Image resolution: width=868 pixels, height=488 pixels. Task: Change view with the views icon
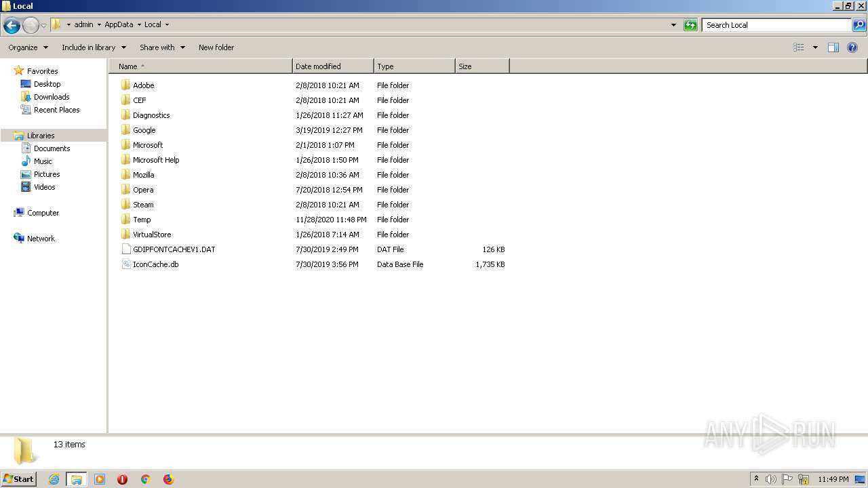coord(799,47)
